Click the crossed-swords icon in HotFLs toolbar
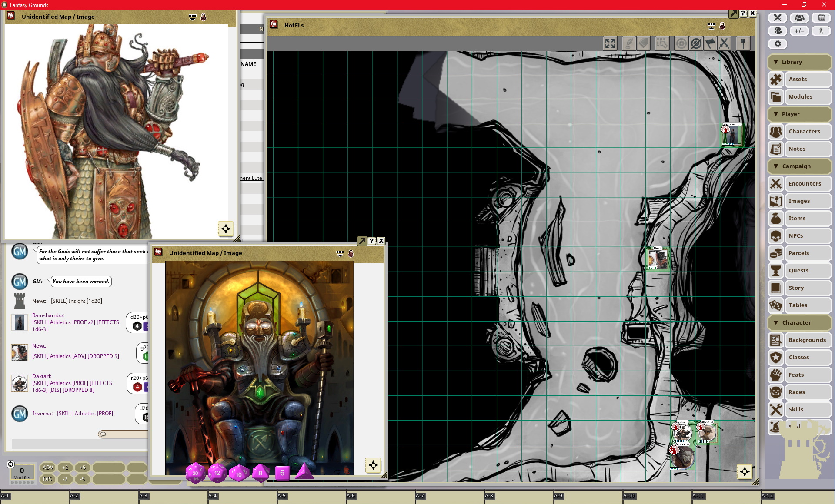 tap(724, 43)
